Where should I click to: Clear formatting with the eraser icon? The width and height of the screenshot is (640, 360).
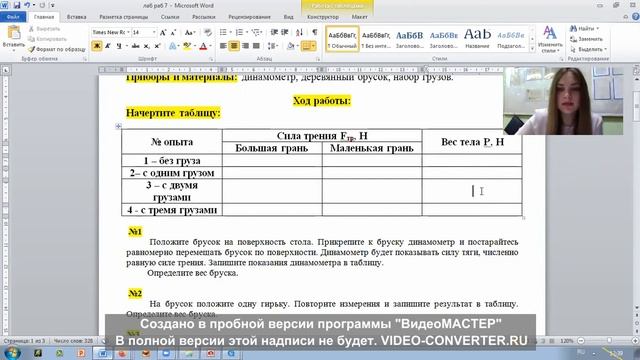click(x=208, y=32)
